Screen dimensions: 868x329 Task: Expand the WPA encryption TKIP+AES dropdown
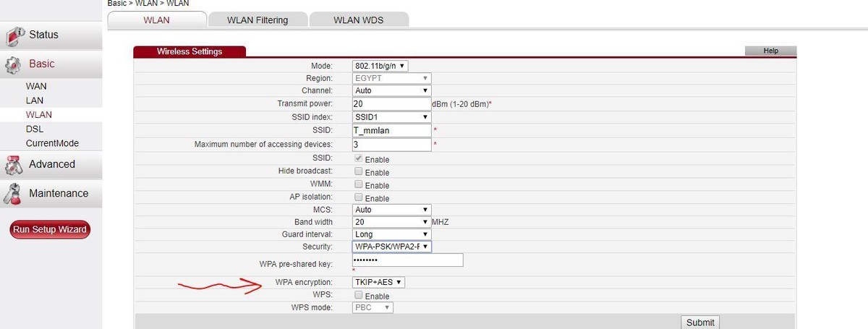point(378,283)
